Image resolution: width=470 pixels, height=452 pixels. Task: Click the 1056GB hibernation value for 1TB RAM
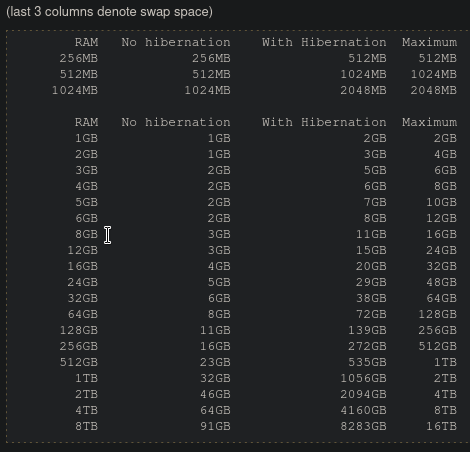[x=363, y=378]
